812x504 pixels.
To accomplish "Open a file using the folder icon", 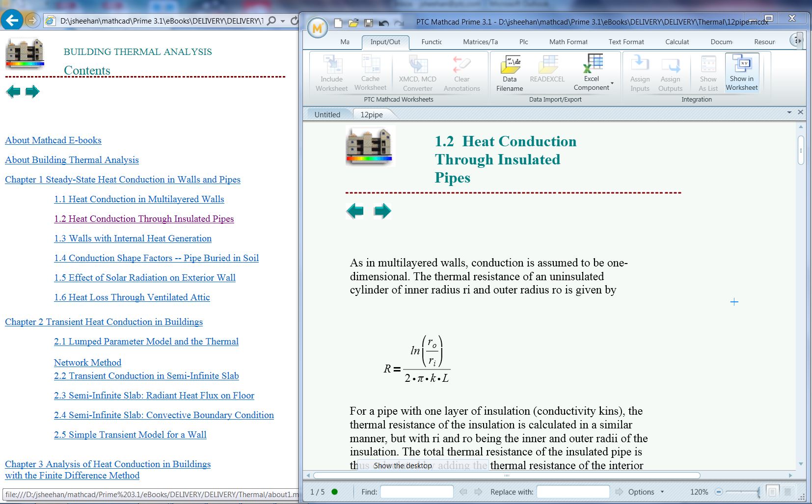I will [x=353, y=23].
